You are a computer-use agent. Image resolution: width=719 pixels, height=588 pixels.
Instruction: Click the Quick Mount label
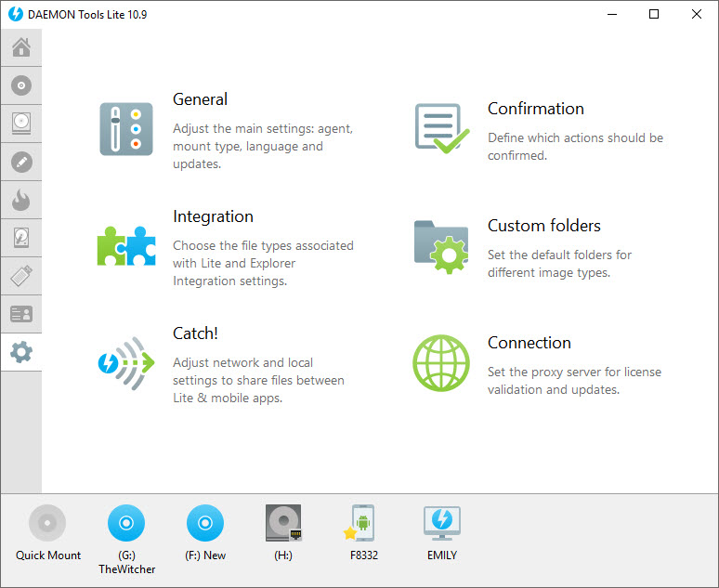[48, 555]
